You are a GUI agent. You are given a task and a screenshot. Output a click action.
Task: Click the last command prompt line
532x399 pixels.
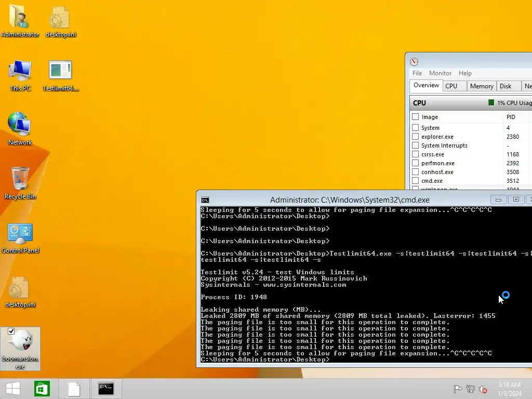pos(265,360)
